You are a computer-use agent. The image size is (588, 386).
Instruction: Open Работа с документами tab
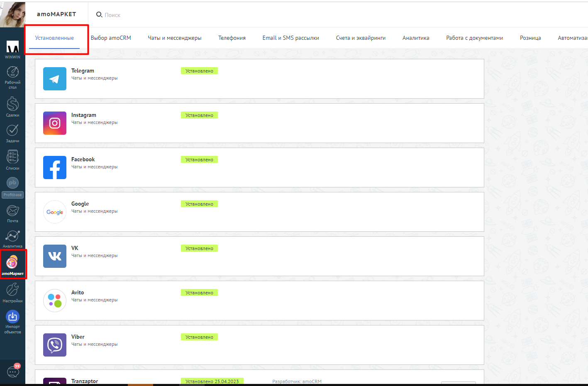tap(475, 38)
